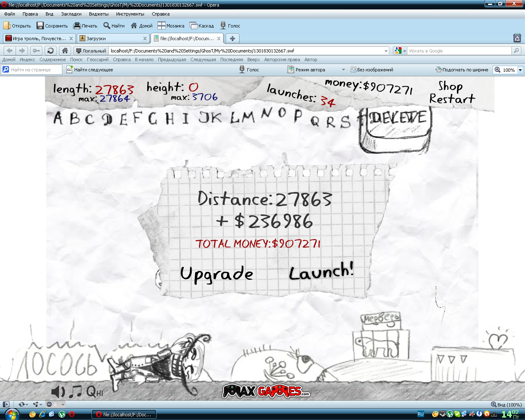Click the Opera reload page icon
The image size is (525, 420).
click(x=50, y=51)
